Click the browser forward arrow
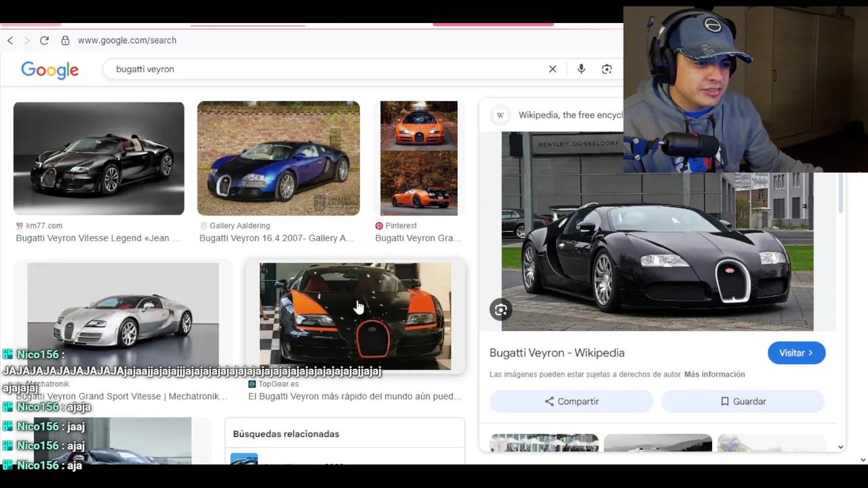Screen dimensions: 868x488 [27, 41]
